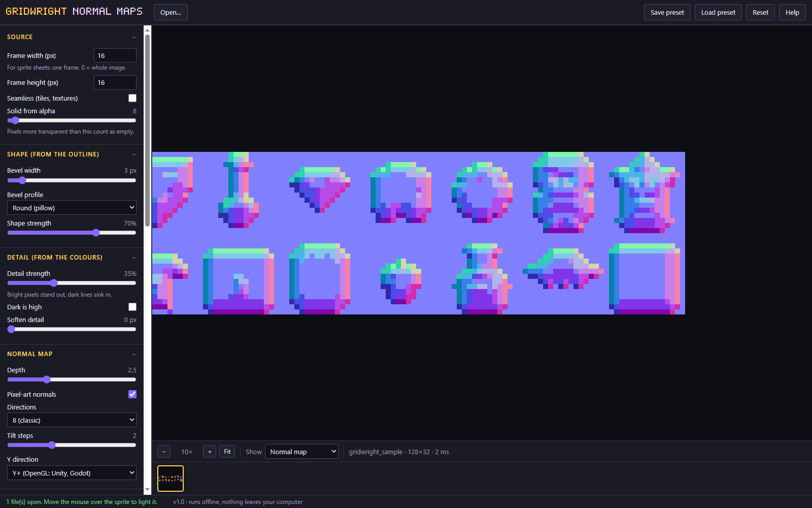Click the sidebar scroll-up arrow
The height and width of the screenshot is (508, 812).
click(x=148, y=30)
